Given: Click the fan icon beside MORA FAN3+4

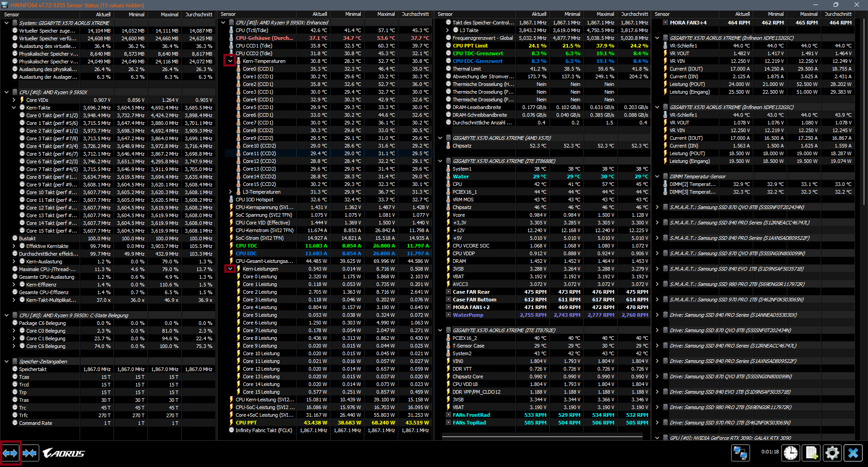Looking at the screenshot, I should pyautogui.click(x=665, y=23).
